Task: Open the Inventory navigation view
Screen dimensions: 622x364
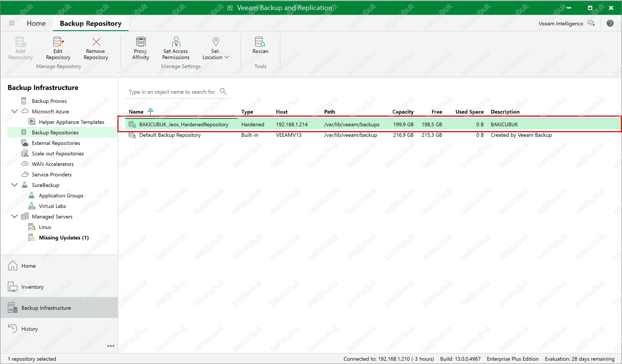Action: (x=32, y=287)
